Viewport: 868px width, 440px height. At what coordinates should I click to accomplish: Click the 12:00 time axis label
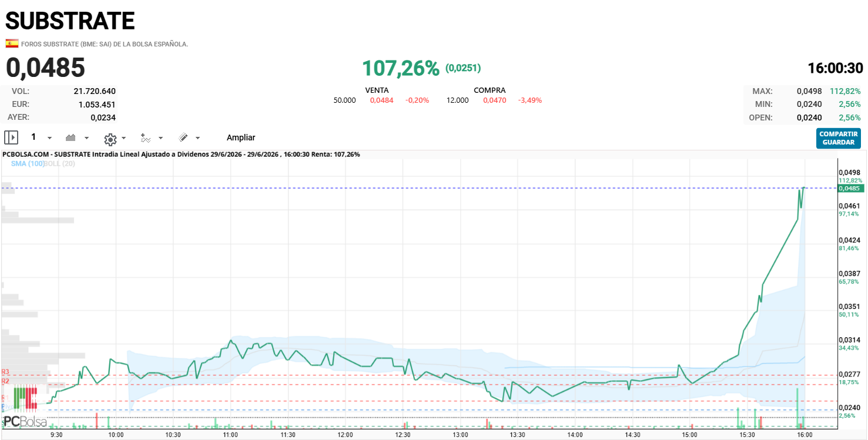click(x=345, y=435)
